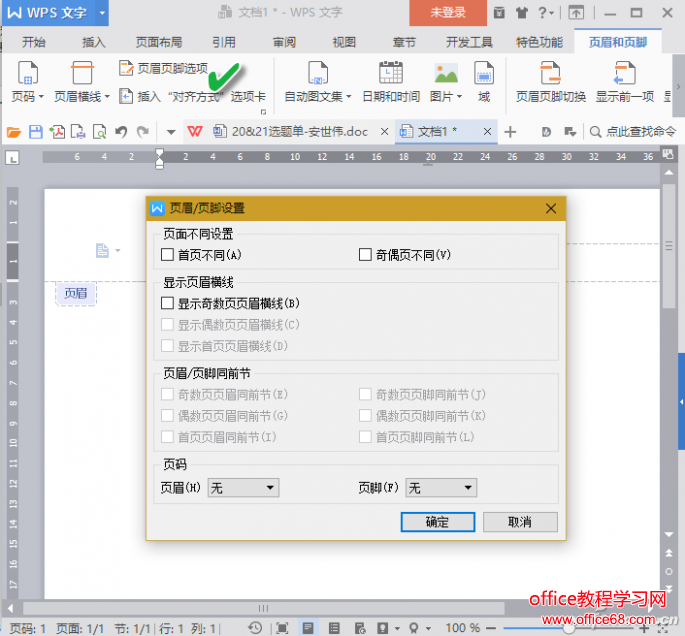Open 引用 ribbon tab
Image resolution: width=685 pixels, height=636 pixels.
tap(224, 42)
